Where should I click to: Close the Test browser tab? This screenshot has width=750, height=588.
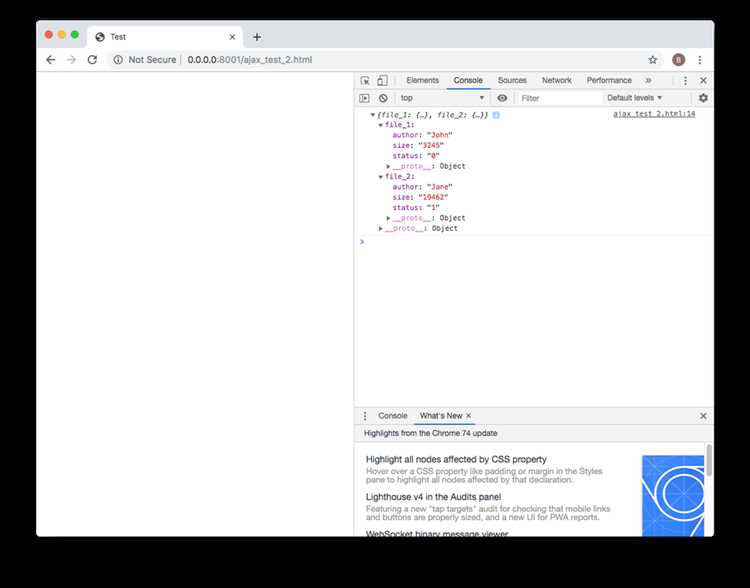[x=232, y=37]
